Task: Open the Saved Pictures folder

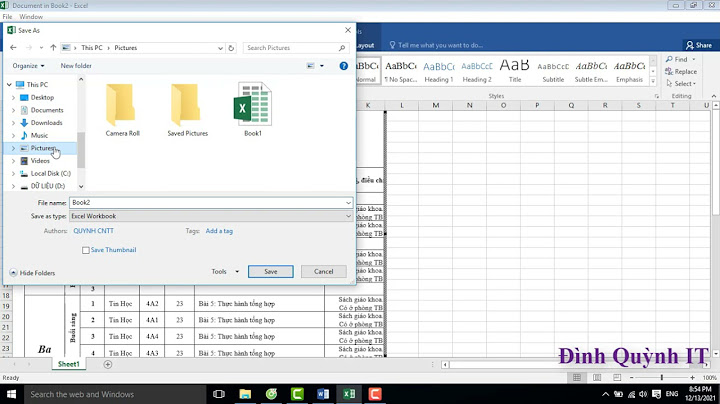Action: tap(187, 110)
